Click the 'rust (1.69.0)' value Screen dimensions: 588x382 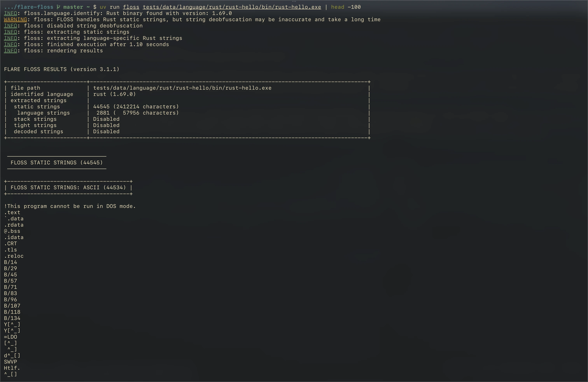click(x=114, y=94)
